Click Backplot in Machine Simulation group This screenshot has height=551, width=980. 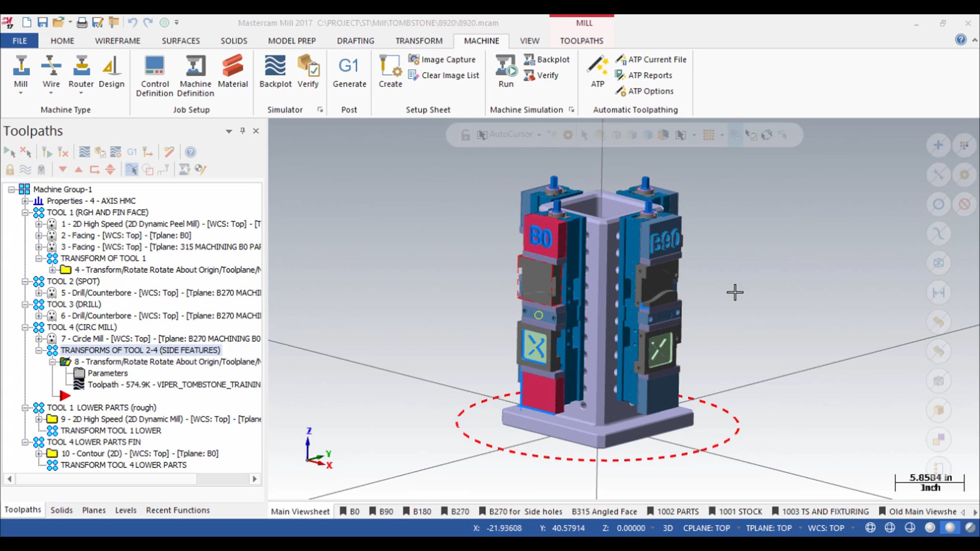[x=547, y=60]
